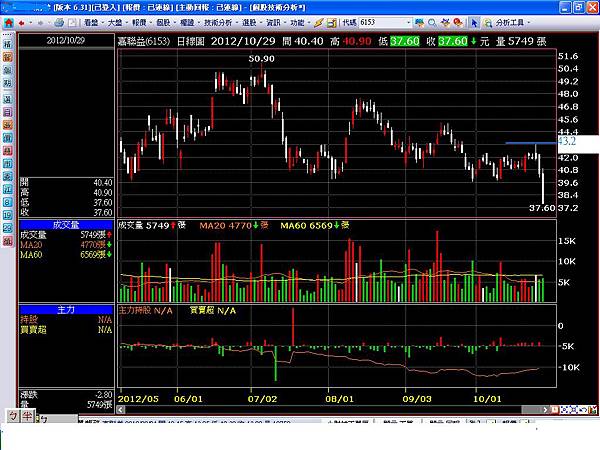Open the 看盤 menu
600x450 pixels.
pyautogui.click(x=91, y=23)
